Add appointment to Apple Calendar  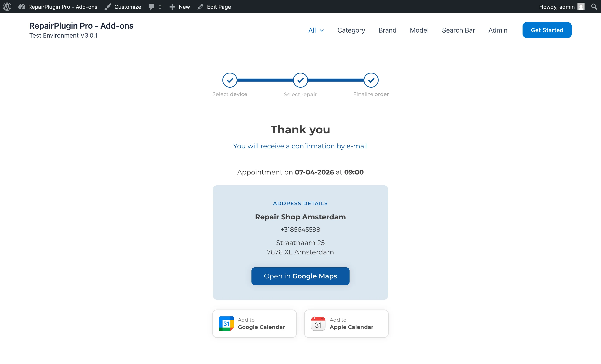pyautogui.click(x=346, y=324)
